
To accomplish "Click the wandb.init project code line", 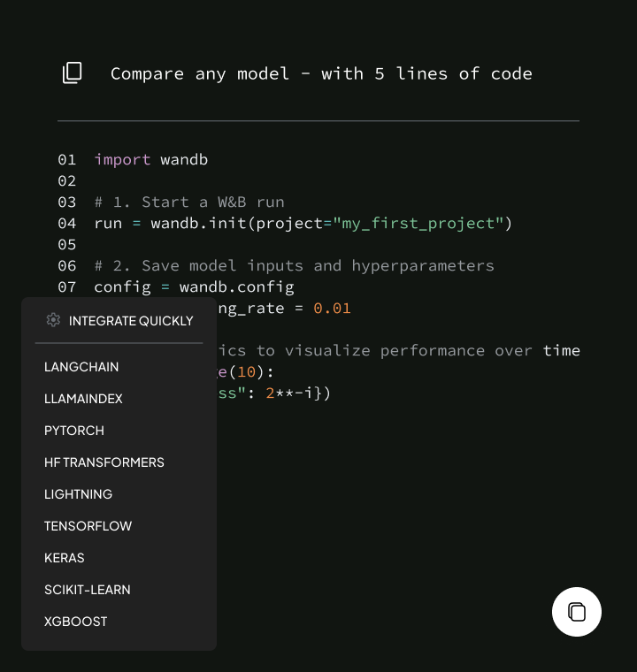I will 303,224.
